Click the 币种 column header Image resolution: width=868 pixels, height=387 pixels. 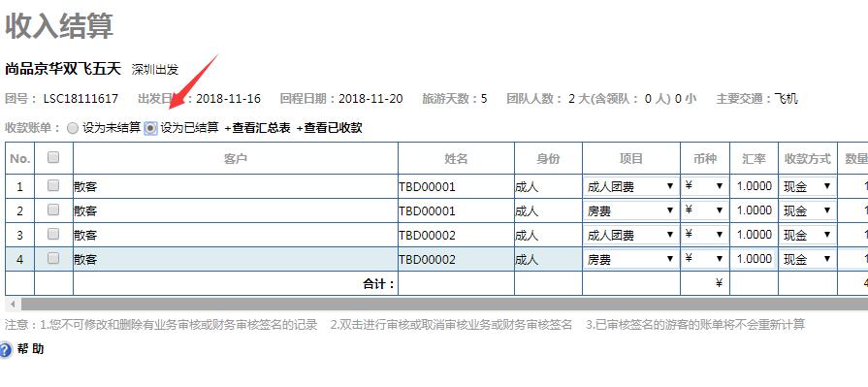(x=705, y=159)
